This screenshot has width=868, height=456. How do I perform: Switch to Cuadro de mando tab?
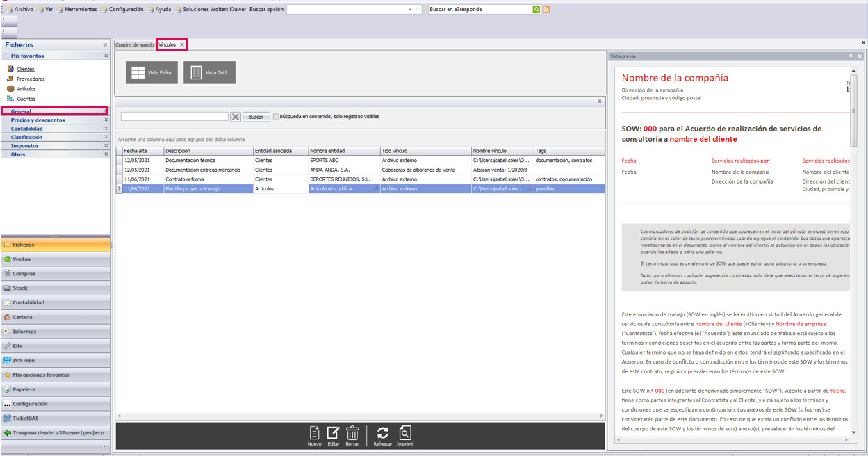pyautogui.click(x=135, y=44)
